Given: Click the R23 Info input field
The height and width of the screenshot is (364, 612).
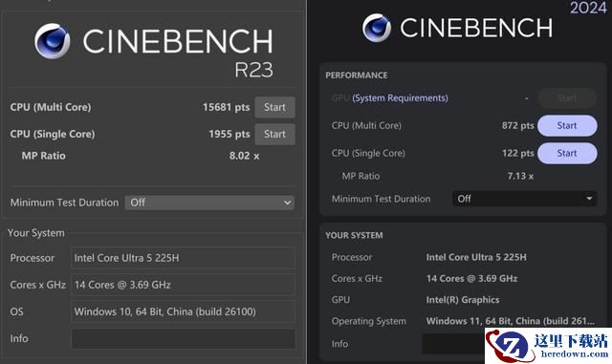Looking at the screenshot, I should [183, 338].
